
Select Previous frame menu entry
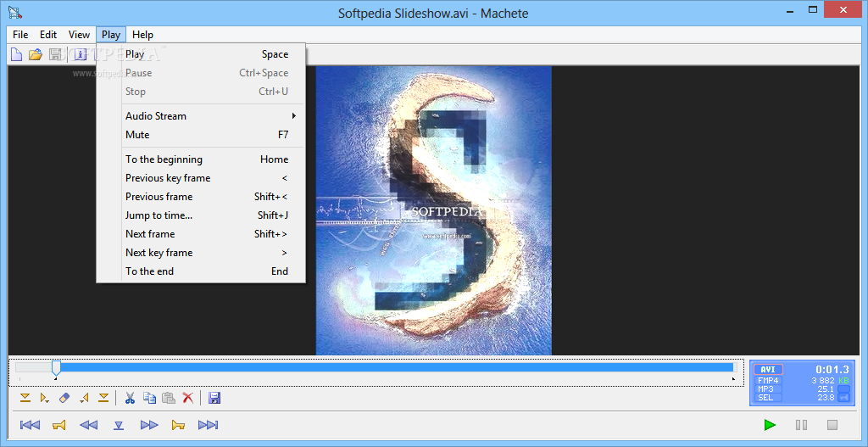click(x=201, y=197)
